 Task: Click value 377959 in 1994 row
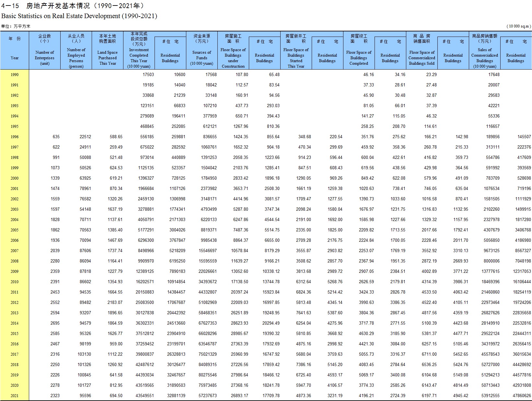pos(210,116)
